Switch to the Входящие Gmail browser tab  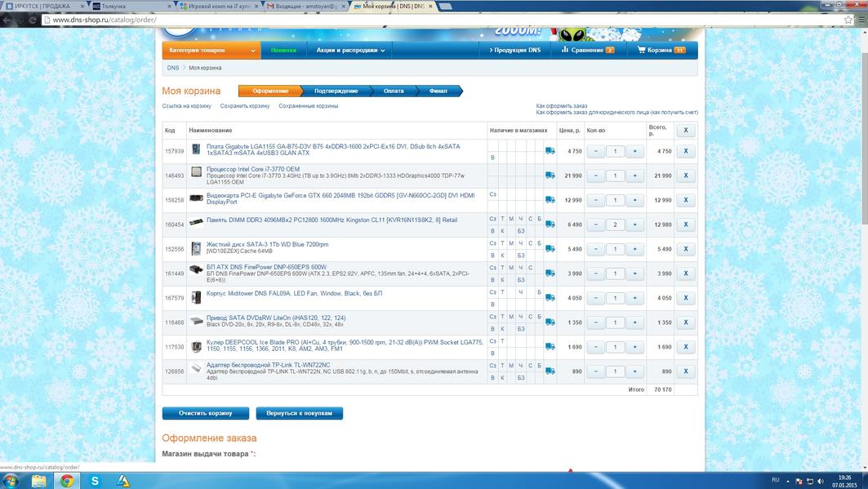click(305, 6)
